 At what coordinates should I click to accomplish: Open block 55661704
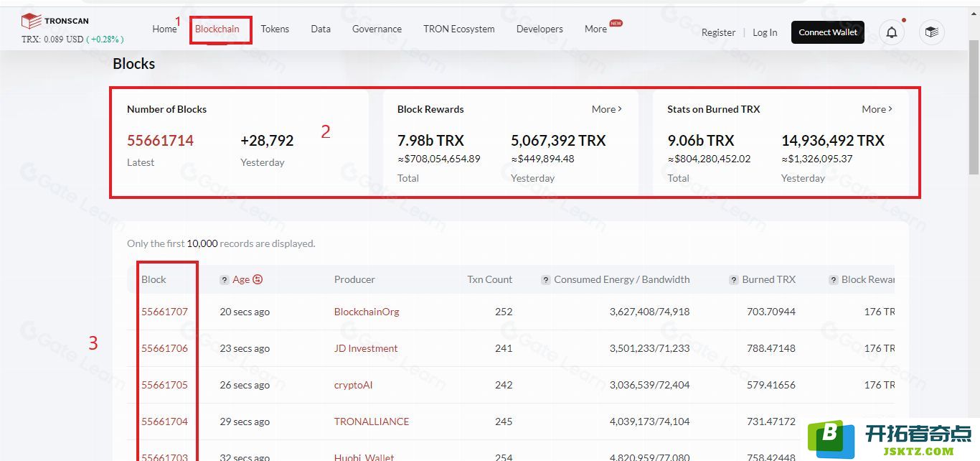164,422
